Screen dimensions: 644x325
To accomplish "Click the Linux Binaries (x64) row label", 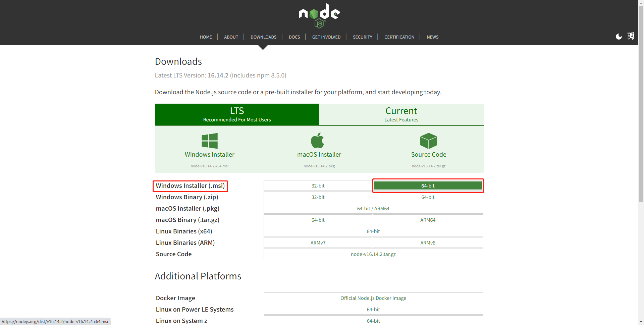I will [x=184, y=231].
